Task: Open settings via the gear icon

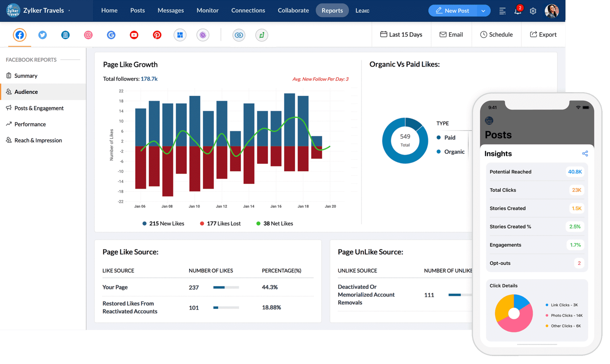Action: 533,11
